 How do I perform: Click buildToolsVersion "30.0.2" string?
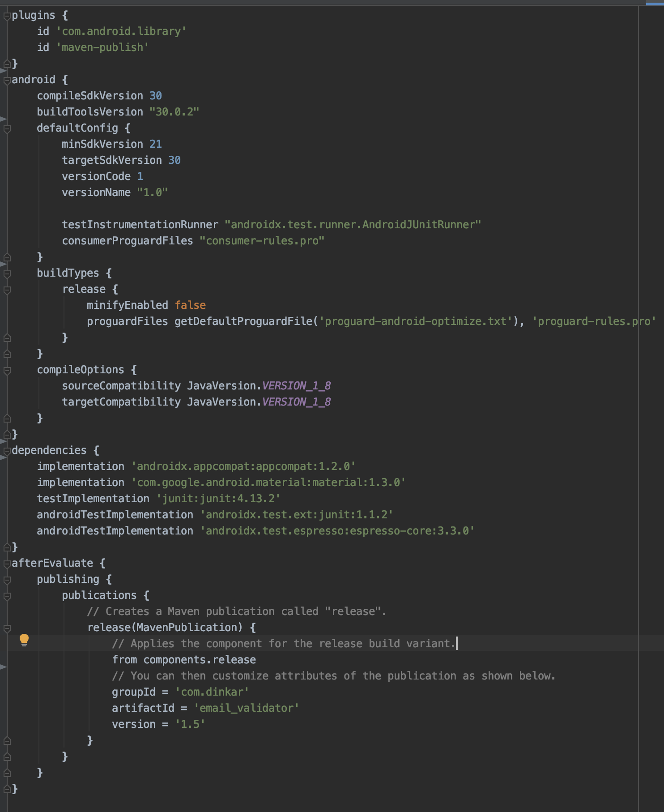click(x=174, y=112)
